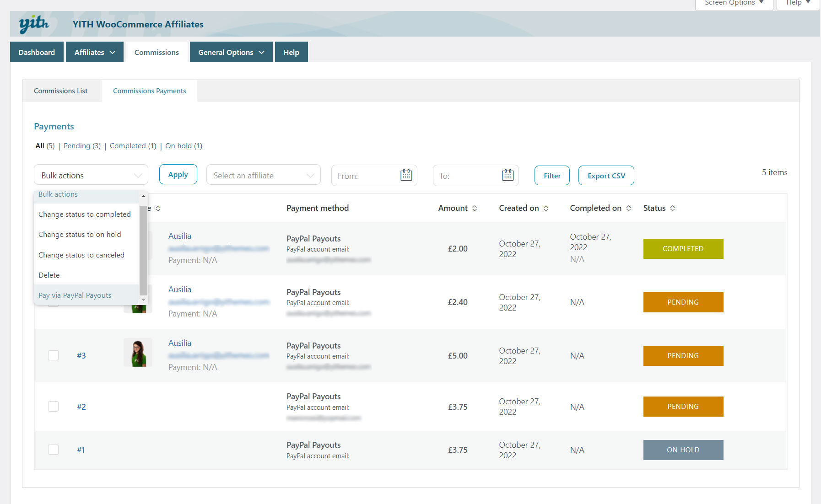Filter payments by Pending
Screen dimensions: 821x504
[77, 145]
